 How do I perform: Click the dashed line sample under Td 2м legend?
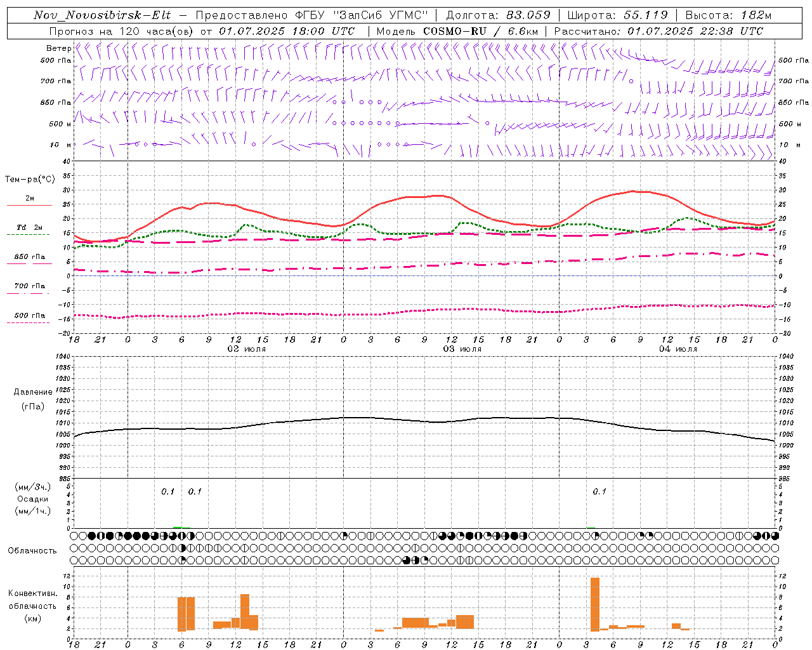pyautogui.click(x=28, y=234)
